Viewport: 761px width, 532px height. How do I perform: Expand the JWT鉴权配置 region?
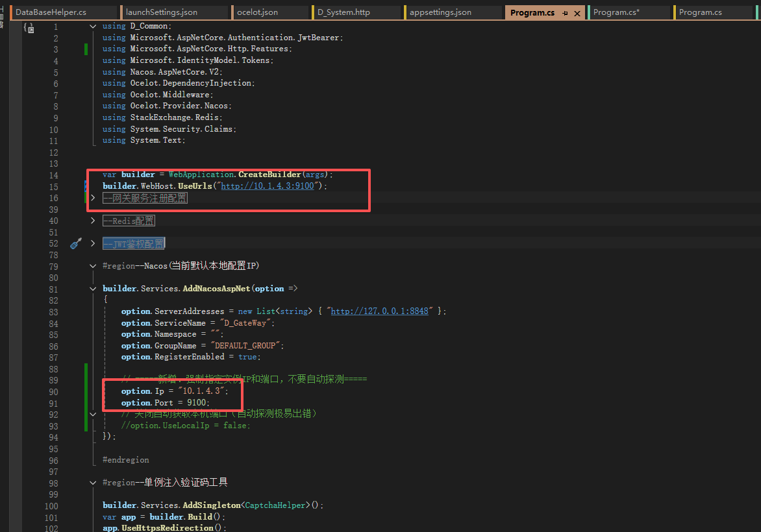tap(93, 243)
